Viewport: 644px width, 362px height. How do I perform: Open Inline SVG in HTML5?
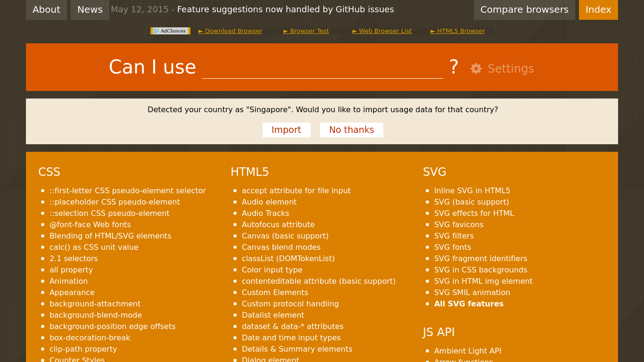[472, 191]
